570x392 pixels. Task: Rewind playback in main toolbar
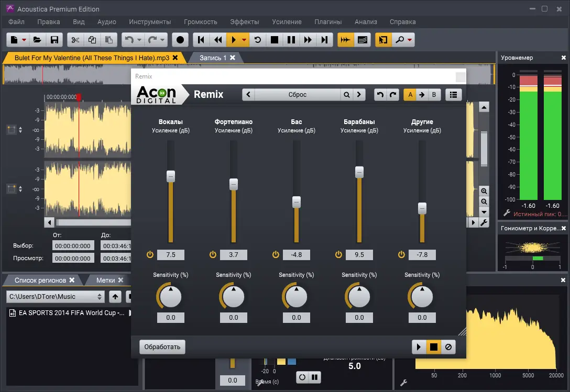(218, 40)
